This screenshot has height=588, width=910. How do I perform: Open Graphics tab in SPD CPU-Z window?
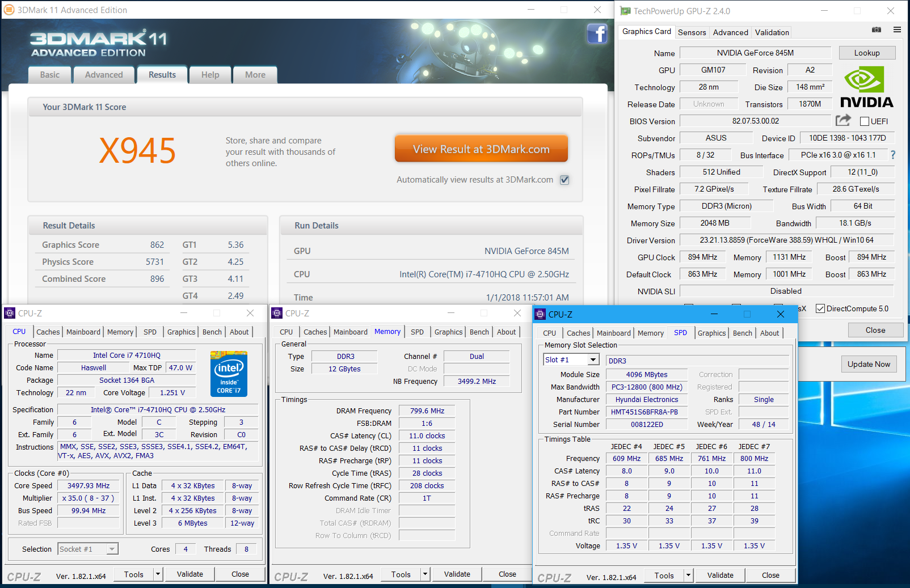[x=711, y=333]
